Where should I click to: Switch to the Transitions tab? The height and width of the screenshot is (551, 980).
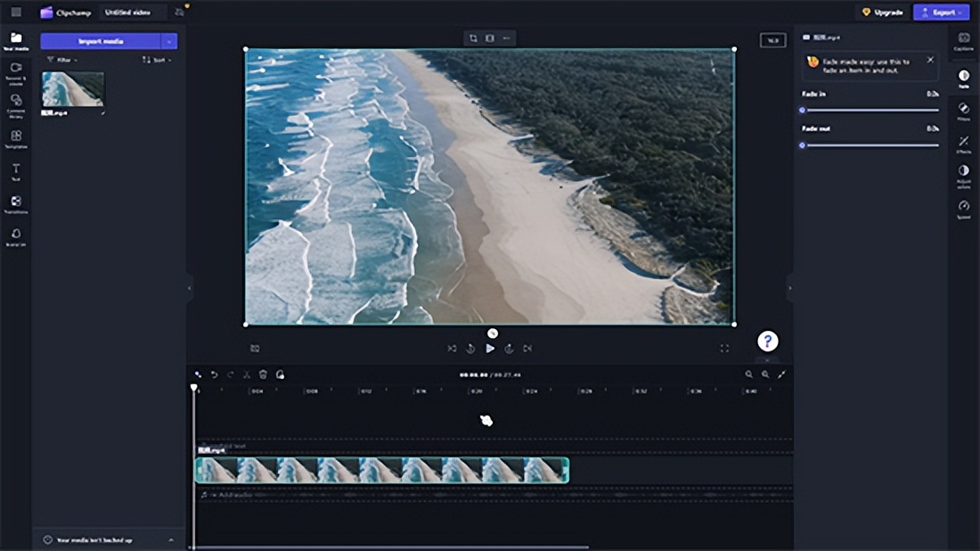(16, 204)
